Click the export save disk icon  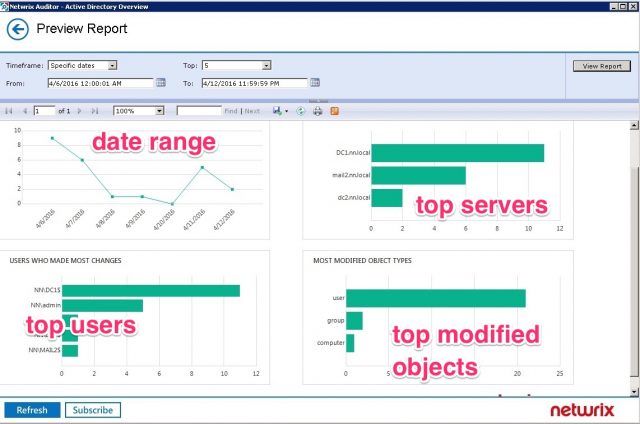point(277,111)
